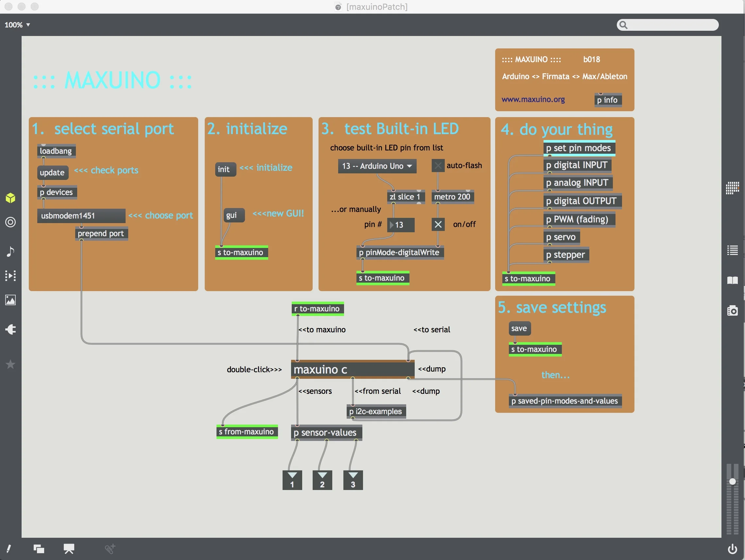Open the images browser icon in left sidebar

[10, 300]
